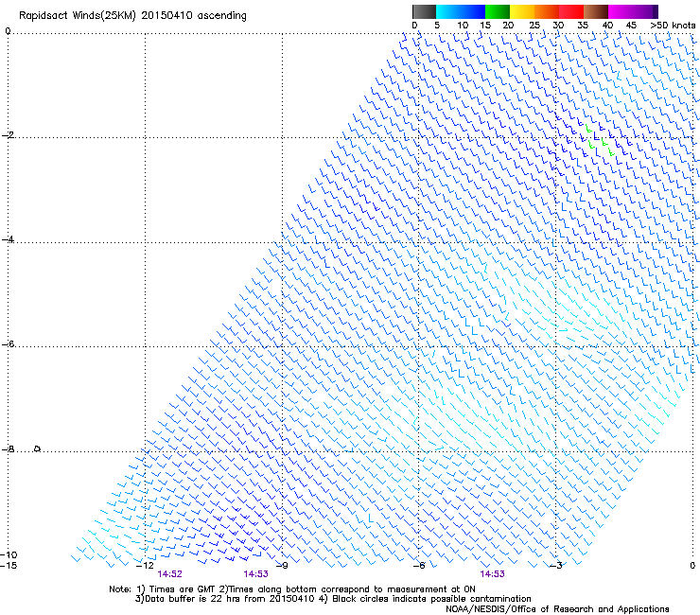Pick the green 15-20 knots color segment
The width and height of the screenshot is (700, 615).
point(498,11)
